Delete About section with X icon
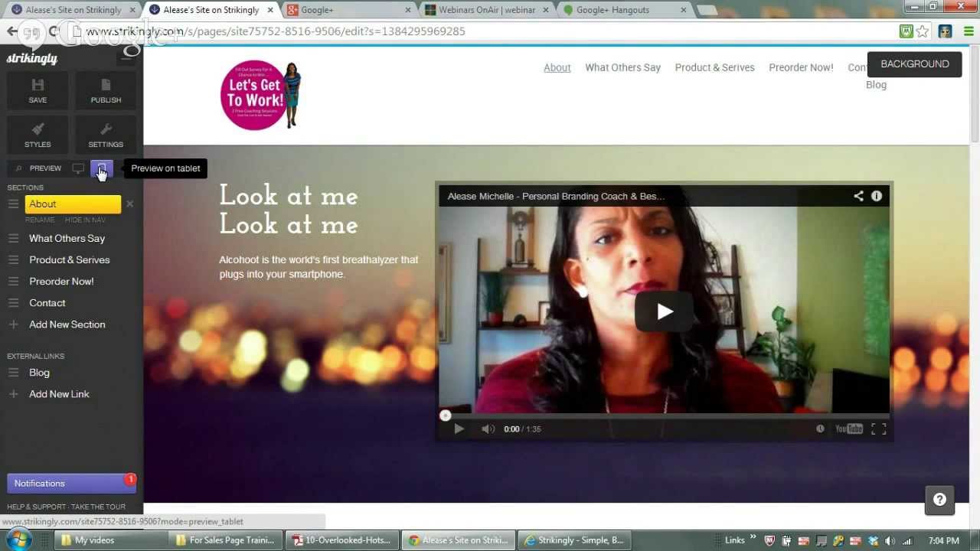The height and width of the screenshot is (551, 980). [x=129, y=204]
